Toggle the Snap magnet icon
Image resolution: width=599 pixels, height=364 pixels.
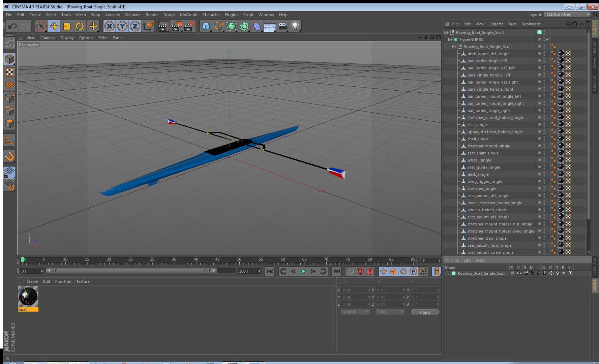9,156
